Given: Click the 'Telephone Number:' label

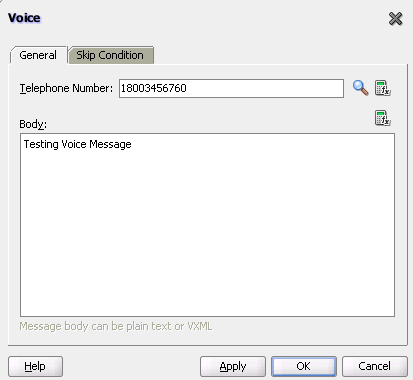Looking at the screenshot, I should [66, 88].
